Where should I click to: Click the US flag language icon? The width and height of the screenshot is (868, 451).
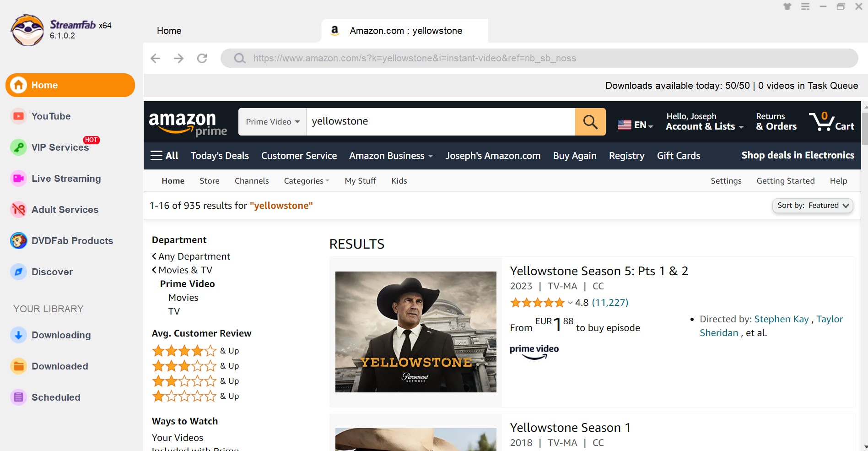625,125
